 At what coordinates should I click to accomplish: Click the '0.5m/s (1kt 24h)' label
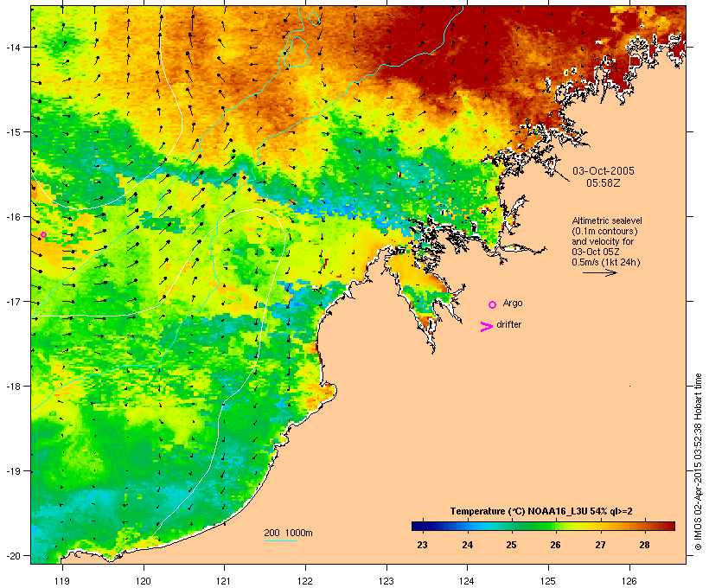point(606,262)
